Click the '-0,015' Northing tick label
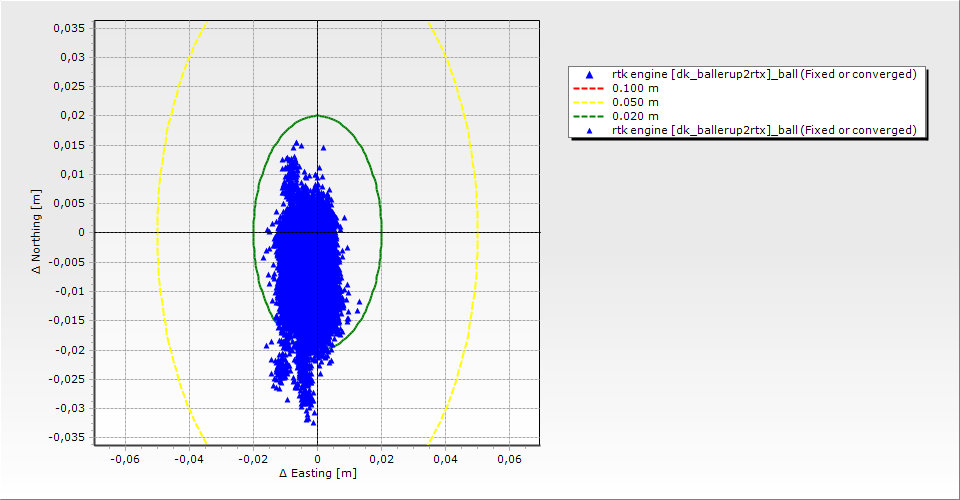 (67, 320)
